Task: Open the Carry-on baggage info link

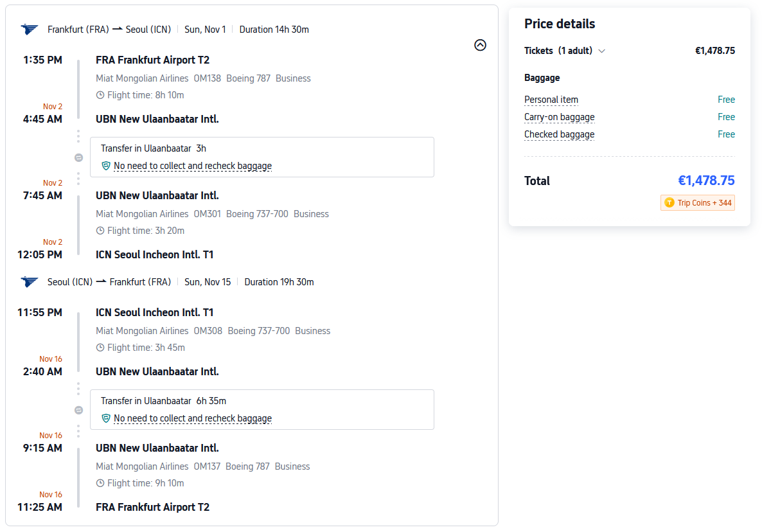Action: pos(559,117)
